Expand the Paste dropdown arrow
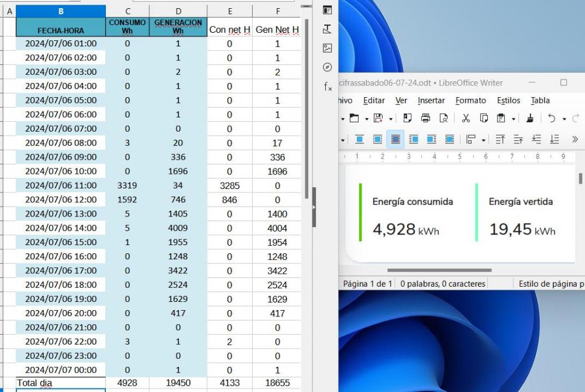 point(514,119)
